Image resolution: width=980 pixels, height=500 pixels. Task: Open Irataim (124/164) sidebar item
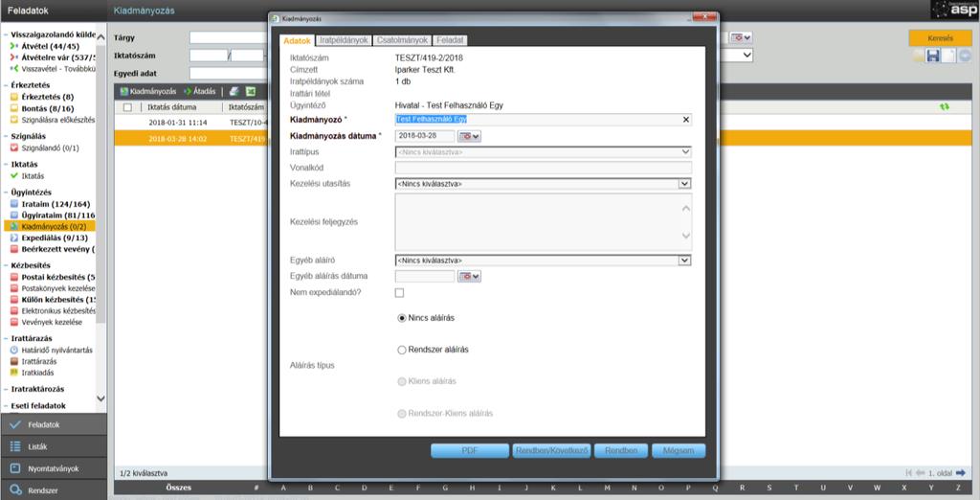click(x=50, y=204)
